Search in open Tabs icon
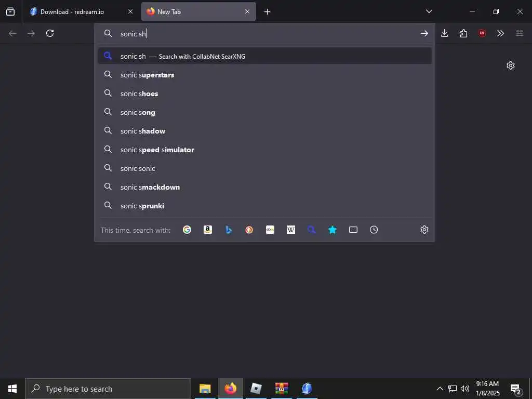 353,230
